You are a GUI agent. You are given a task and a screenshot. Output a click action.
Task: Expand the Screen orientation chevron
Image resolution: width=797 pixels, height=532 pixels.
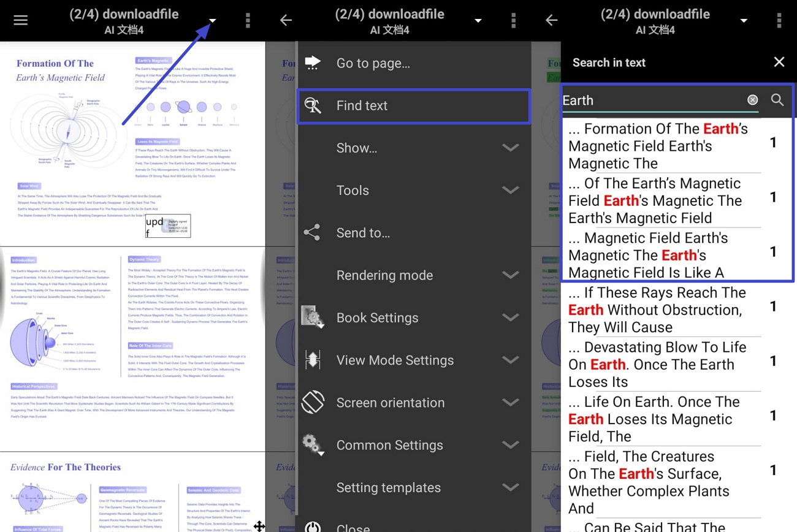pos(511,403)
